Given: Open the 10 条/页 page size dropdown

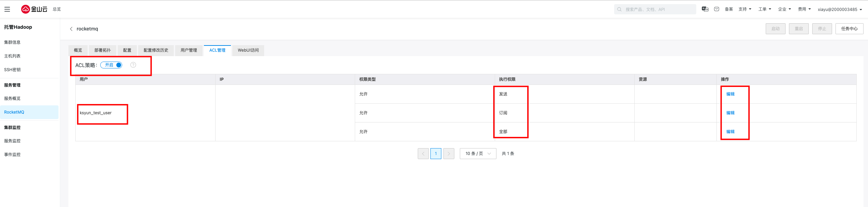Looking at the screenshot, I should (x=478, y=154).
